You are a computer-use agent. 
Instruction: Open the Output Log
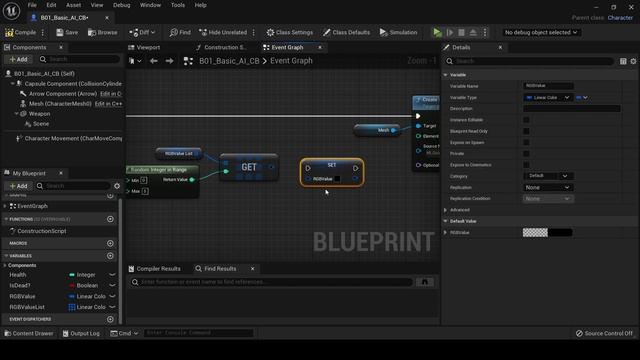(81, 333)
